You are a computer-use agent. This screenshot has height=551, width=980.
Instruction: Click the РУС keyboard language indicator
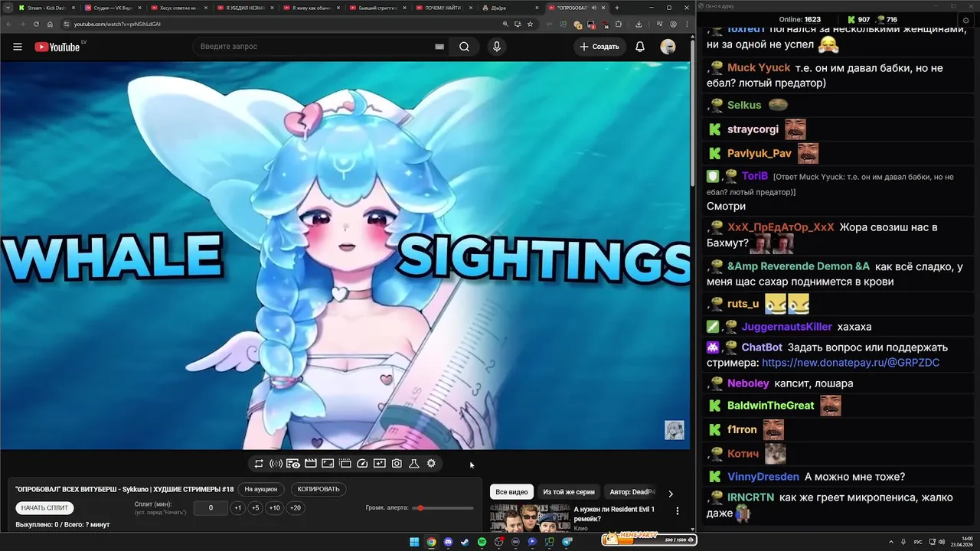(919, 542)
